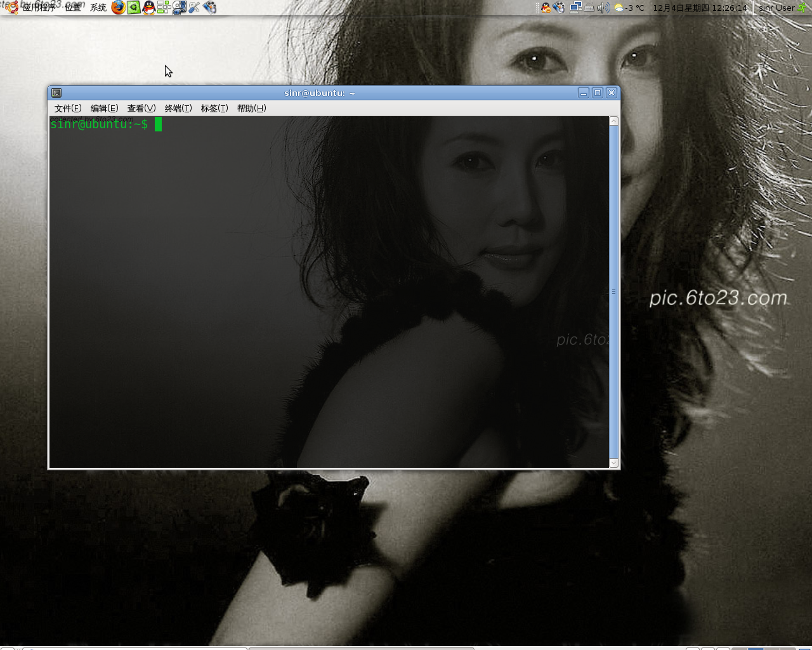This screenshot has height=650, width=812.
Task: Click the terminal prompt sinr@ubuntu:~$
Action: [99, 124]
